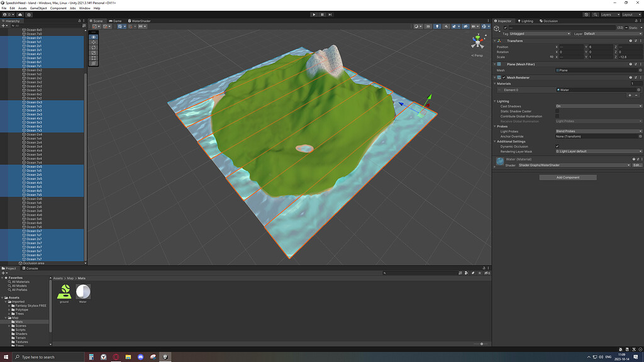Disable the Dynamic Occlusion checkbox
644x362 pixels.
[x=557, y=146]
